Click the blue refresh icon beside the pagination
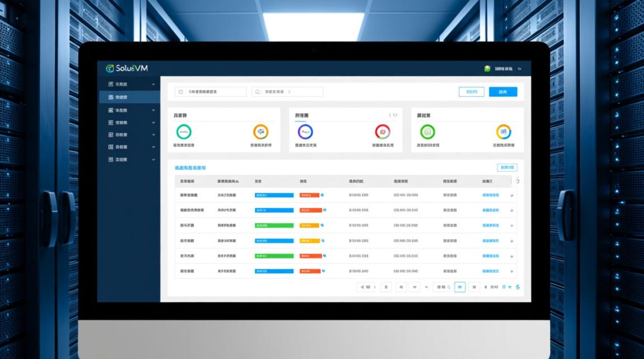This screenshot has height=359, width=644. [x=517, y=287]
